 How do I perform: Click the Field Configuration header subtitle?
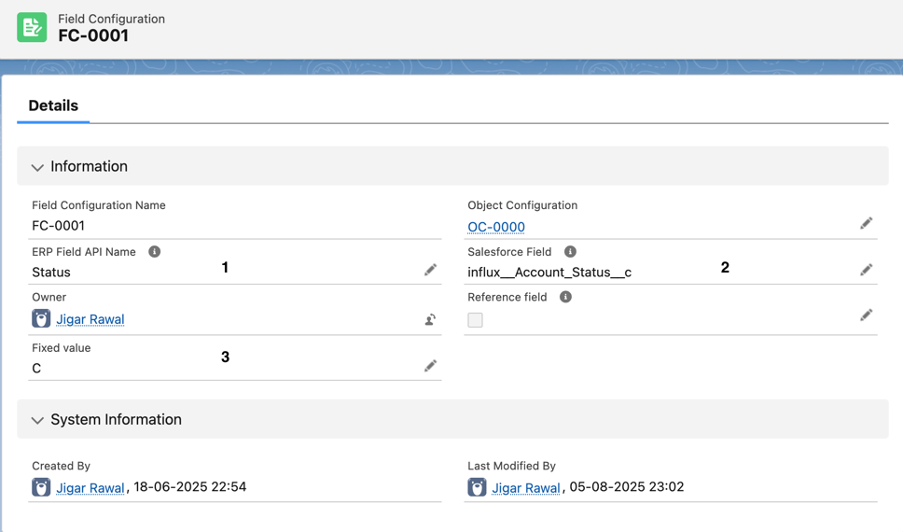[x=111, y=18]
